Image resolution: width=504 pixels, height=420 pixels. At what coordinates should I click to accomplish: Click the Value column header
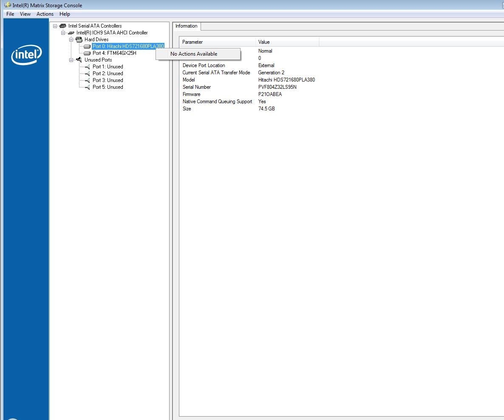coord(287,42)
